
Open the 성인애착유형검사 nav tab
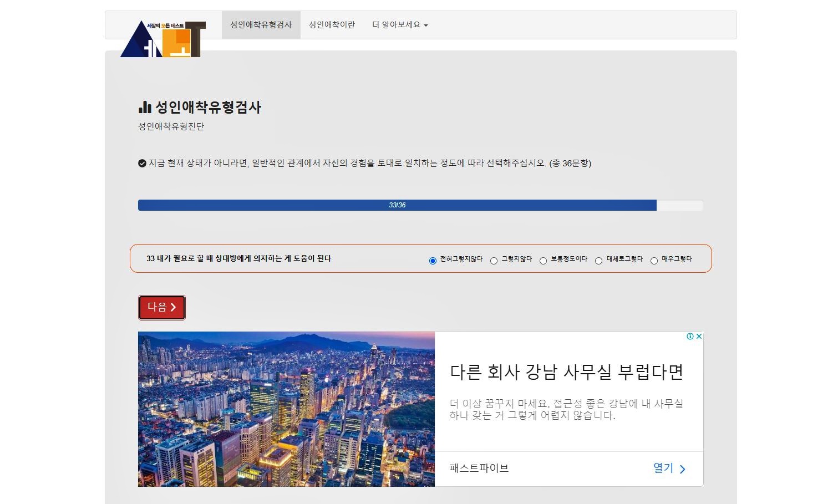click(x=261, y=25)
